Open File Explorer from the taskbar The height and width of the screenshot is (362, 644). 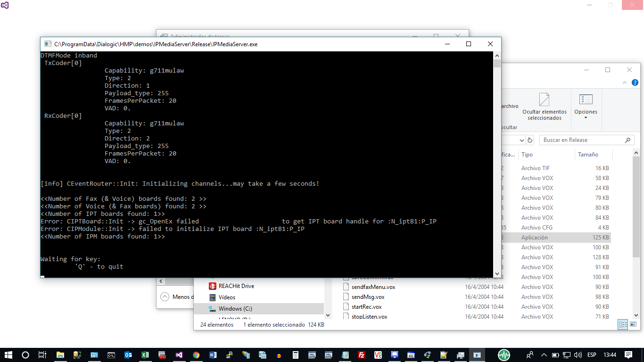point(60,355)
